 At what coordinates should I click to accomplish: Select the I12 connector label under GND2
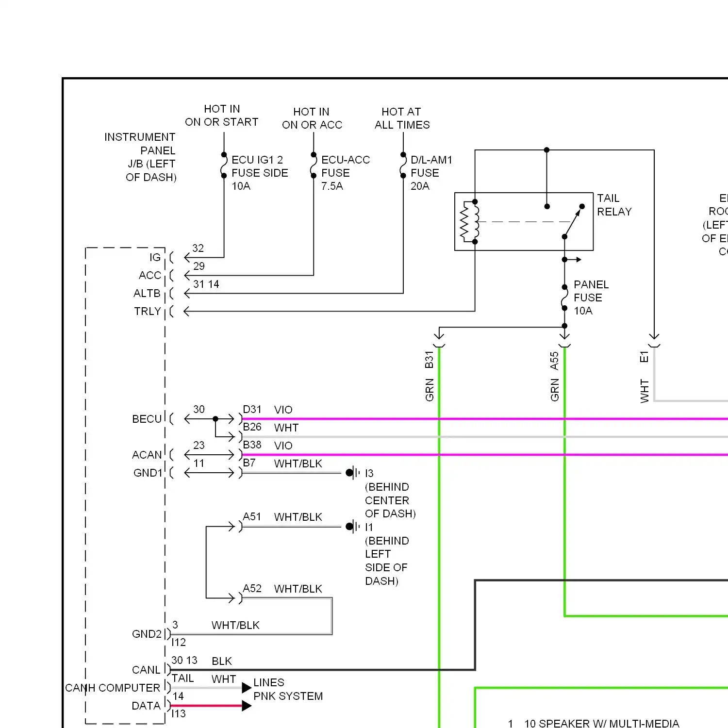[179, 643]
